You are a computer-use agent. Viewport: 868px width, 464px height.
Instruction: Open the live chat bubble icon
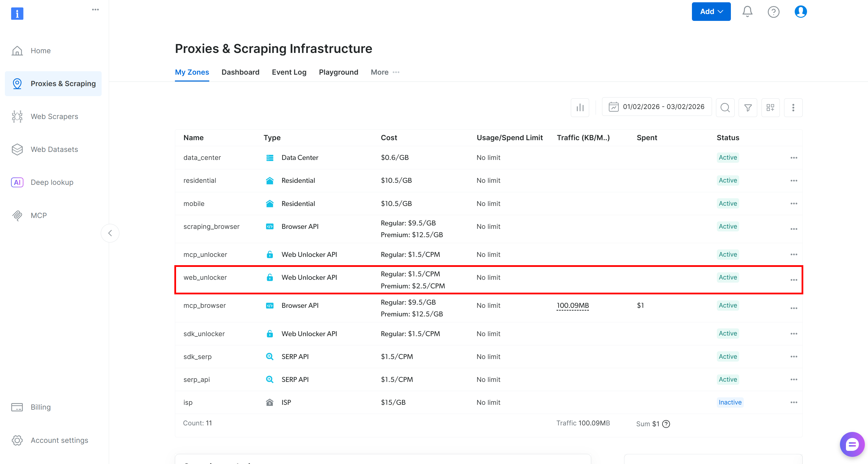[851, 445]
